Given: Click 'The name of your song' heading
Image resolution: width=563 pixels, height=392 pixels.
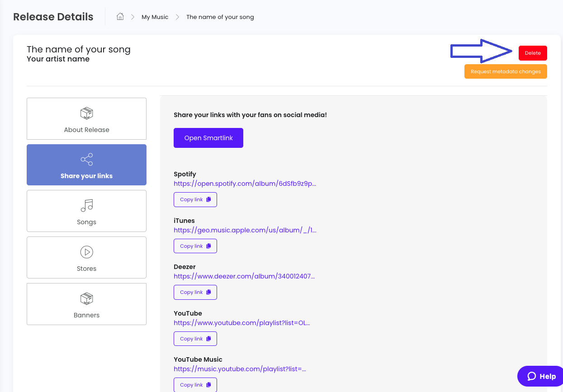Looking at the screenshot, I should click(x=79, y=49).
